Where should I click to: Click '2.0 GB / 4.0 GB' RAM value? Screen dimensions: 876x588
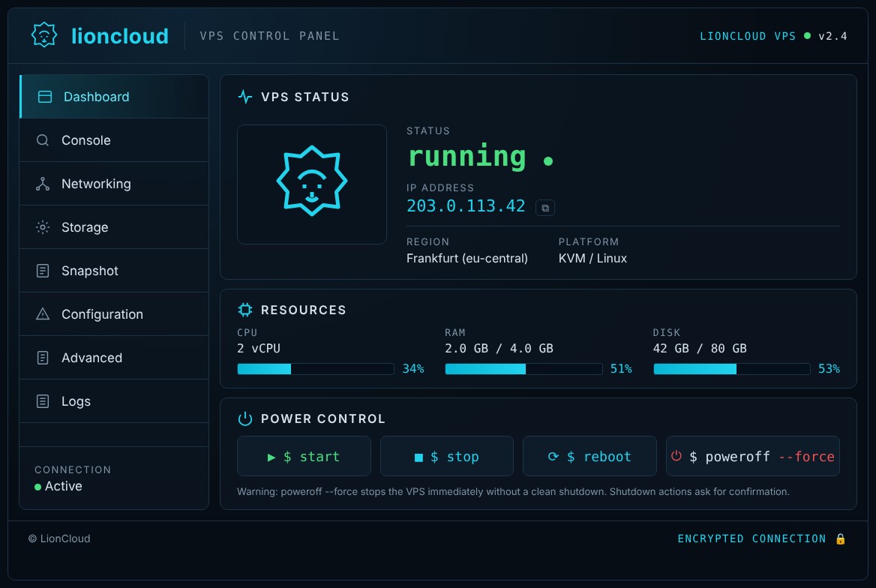coord(499,348)
